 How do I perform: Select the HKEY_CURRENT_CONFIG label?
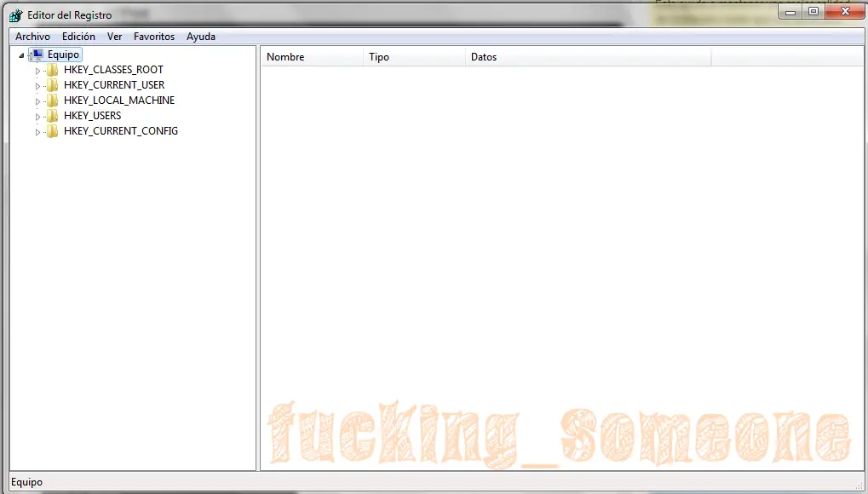[121, 130]
